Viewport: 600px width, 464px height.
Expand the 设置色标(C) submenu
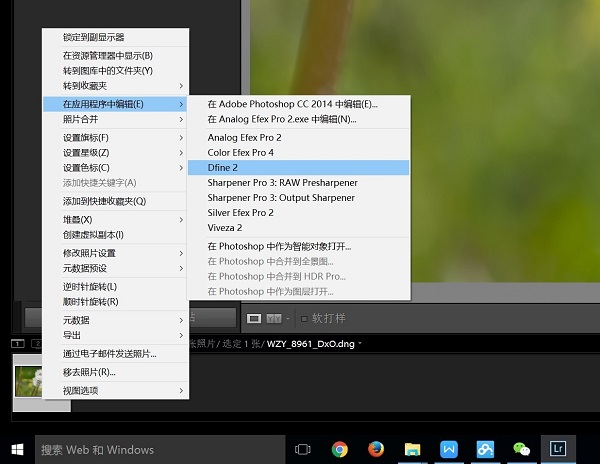pos(115,168)
